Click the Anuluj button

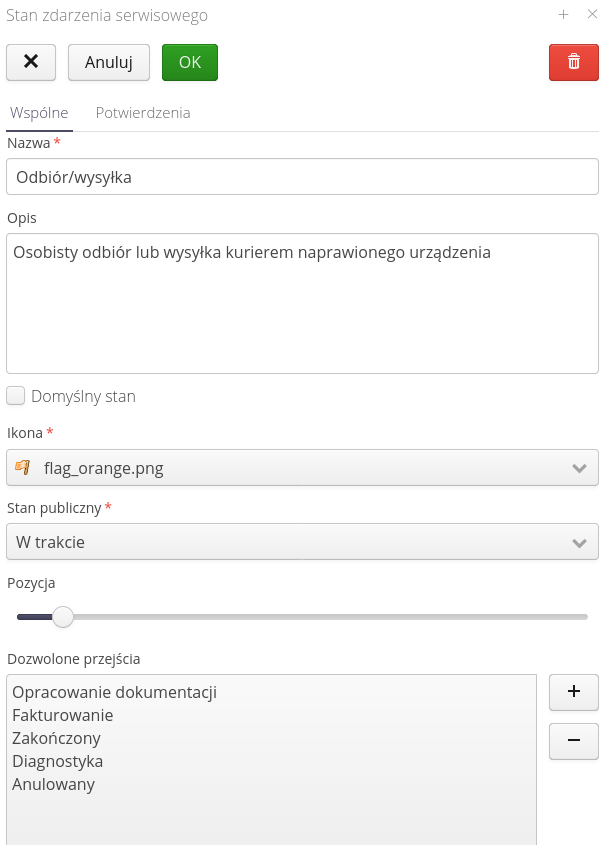pos(108,62)
